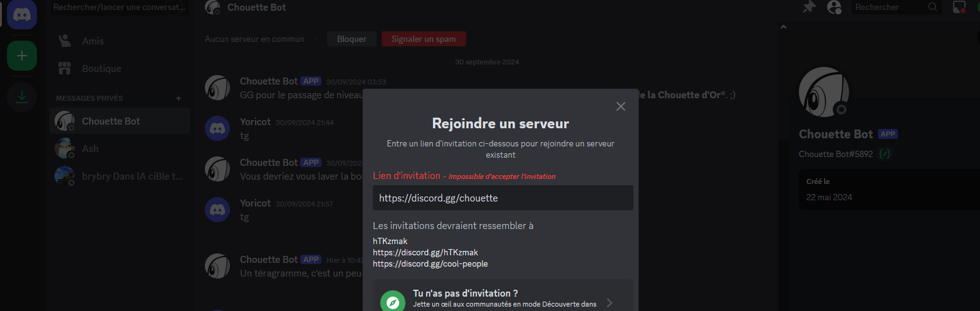The image size is (980, 311).
Task: Click the Yoricot username at 21:57
Action: click(x=256, y=203)
